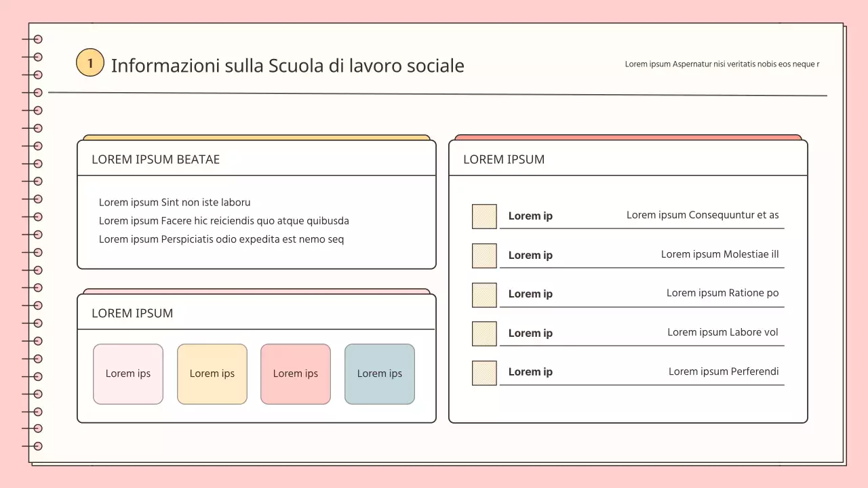Click the bold Lorem ip label beside Consequuntur

(x=530, y=216)
